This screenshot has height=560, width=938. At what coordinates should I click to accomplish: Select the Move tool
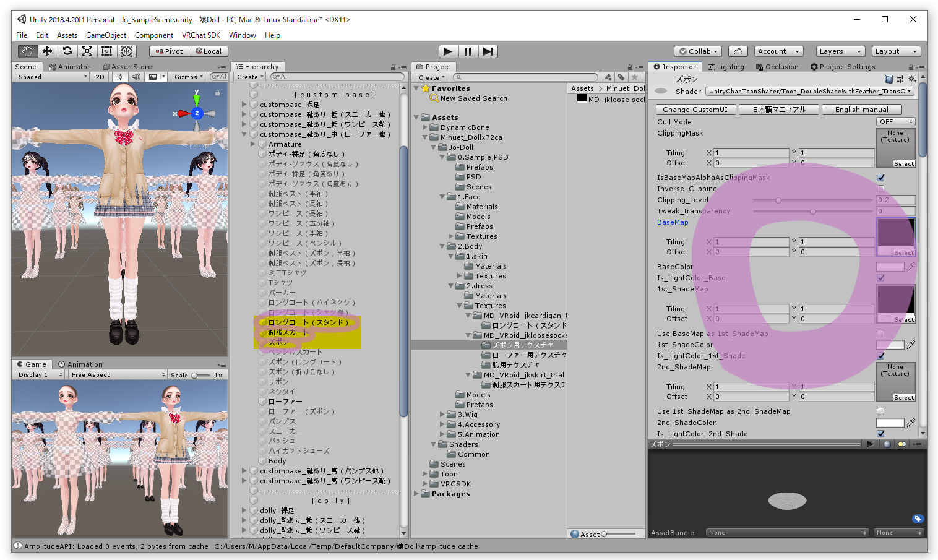47,51
